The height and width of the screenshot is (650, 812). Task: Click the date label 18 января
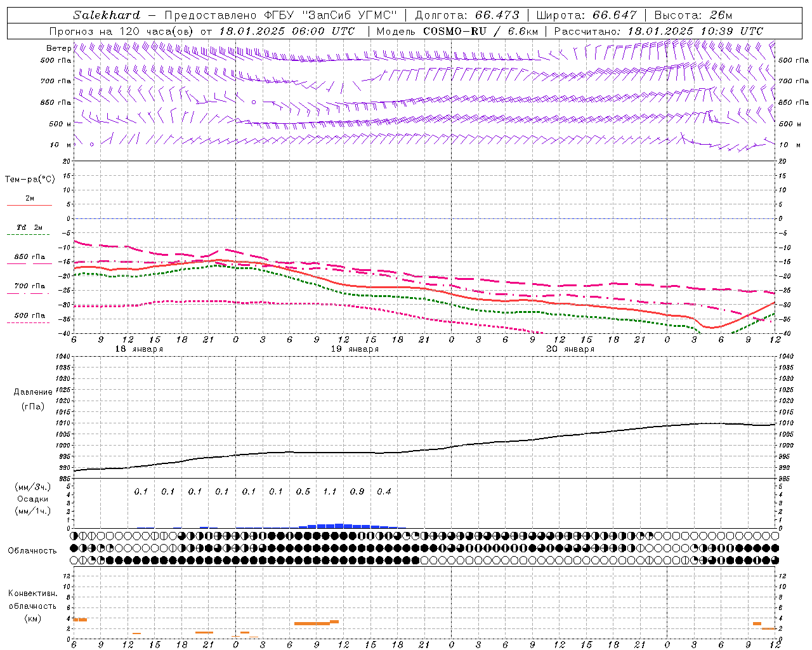pos(139,349)
